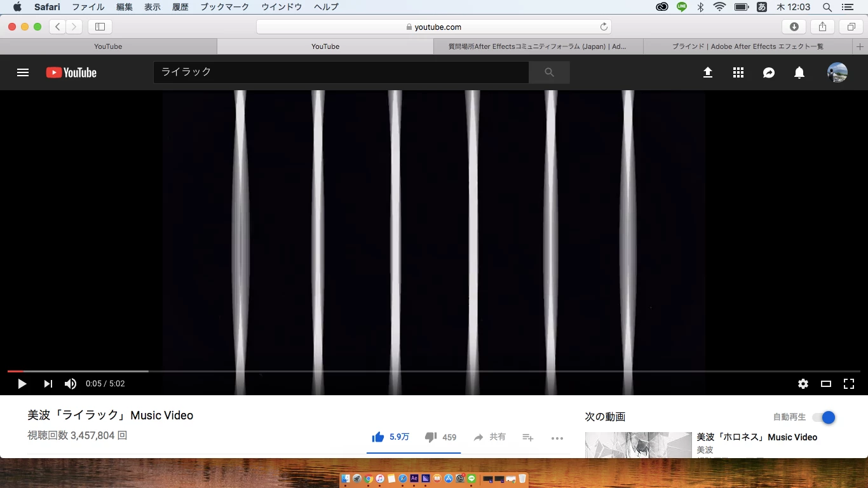Open the notifications bell
This screenshot has height=488, width=868.
(x=799, y=72)
